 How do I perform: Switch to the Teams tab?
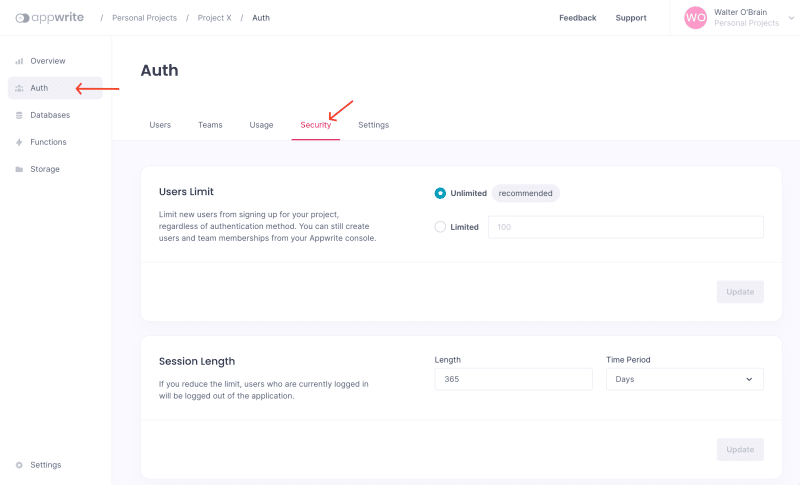[x=210, y=125]
